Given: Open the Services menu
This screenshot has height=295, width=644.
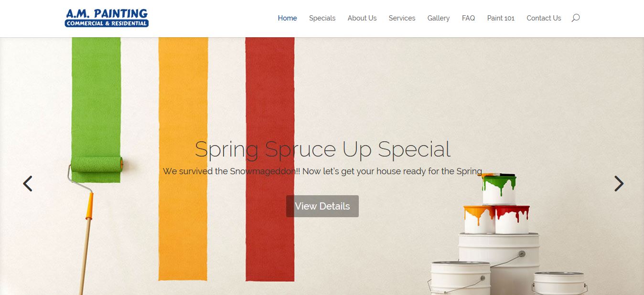Looking at the screenshot, I should point(402,18).
